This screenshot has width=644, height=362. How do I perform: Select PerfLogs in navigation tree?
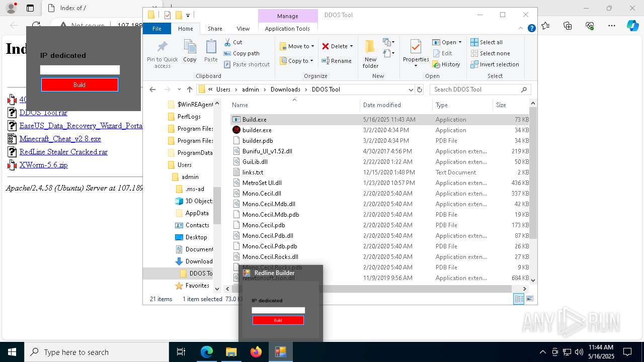pos(189,117)
